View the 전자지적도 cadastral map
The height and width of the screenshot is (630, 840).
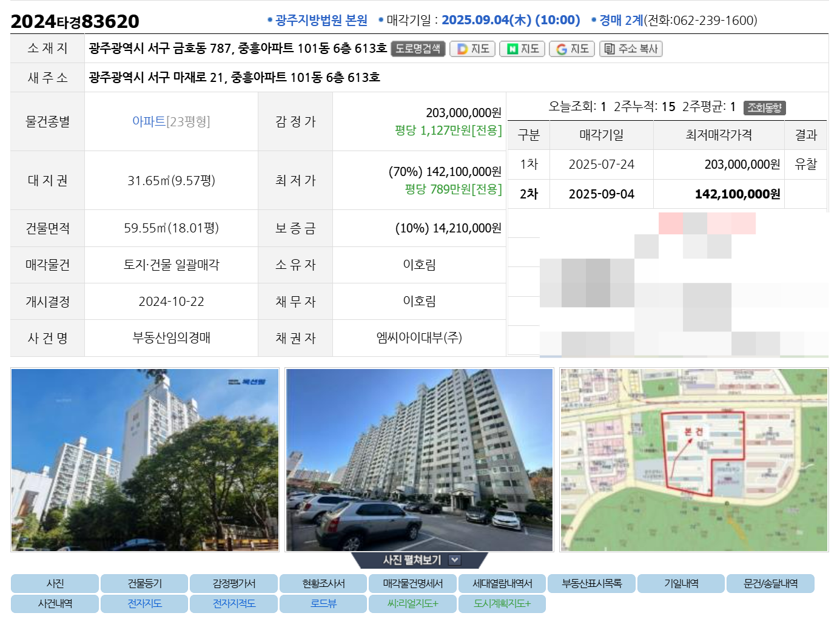234,603
